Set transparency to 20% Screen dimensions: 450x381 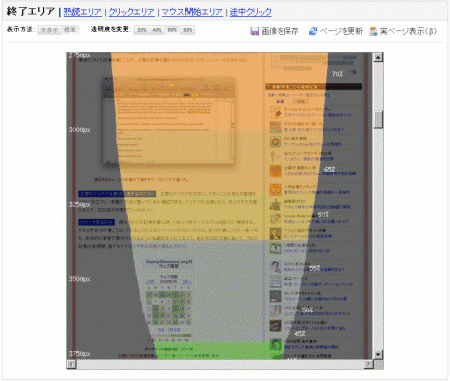point(142,30)
